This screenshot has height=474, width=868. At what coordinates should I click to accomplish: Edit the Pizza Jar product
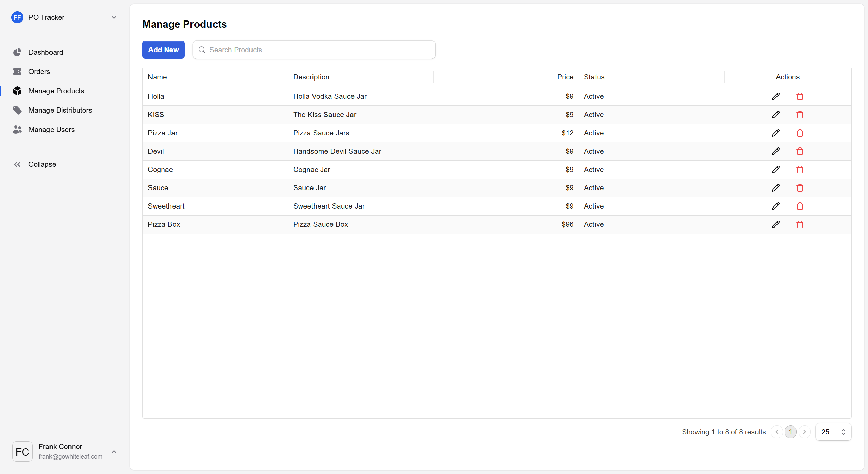[775, 133]
